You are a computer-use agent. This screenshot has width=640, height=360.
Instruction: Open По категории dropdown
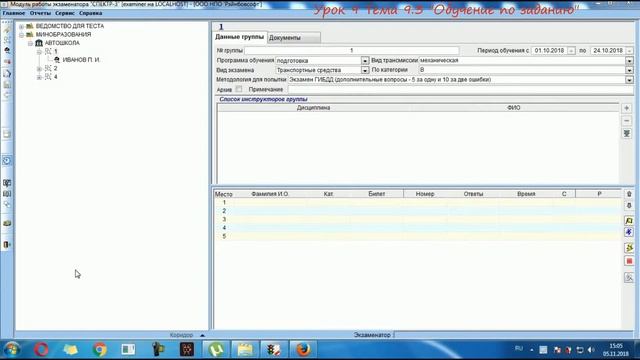(629, 71)
